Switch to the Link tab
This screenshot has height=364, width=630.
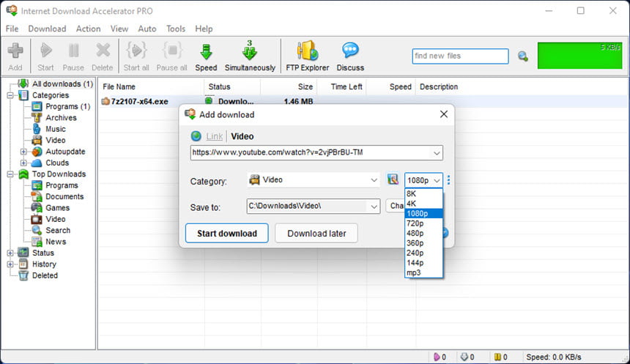(215, 136)
